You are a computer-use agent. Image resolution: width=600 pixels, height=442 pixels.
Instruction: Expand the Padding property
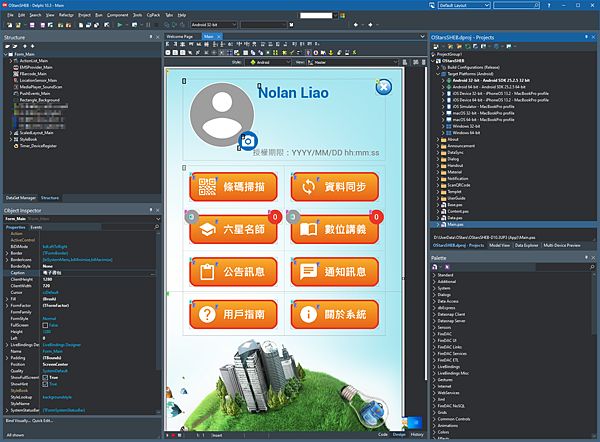tap(7, 358)
